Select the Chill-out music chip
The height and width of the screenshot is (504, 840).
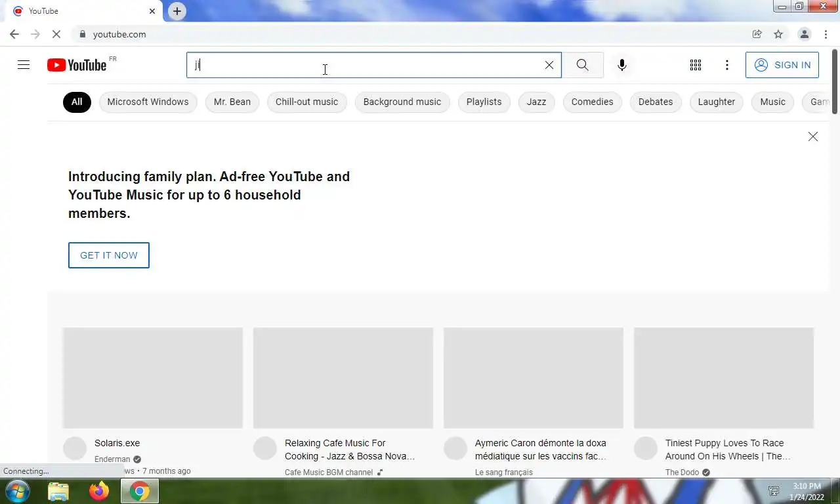[x=306, y=102]
